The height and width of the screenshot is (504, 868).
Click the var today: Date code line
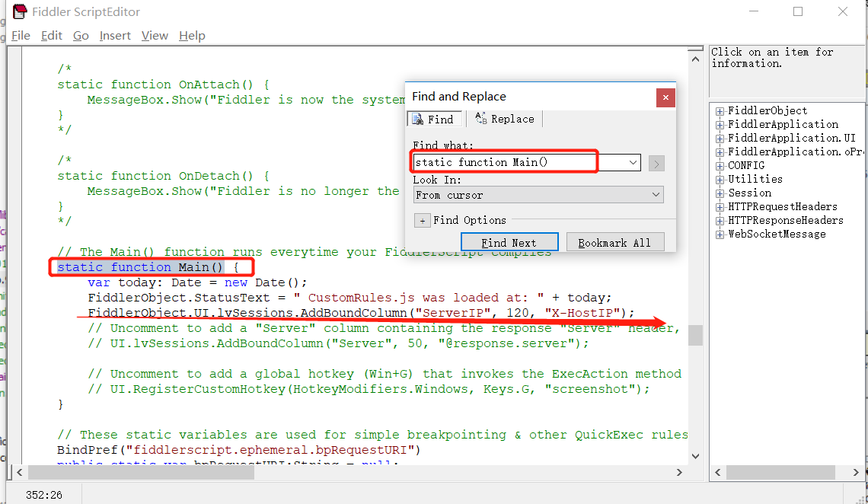[x=197, y=282]
